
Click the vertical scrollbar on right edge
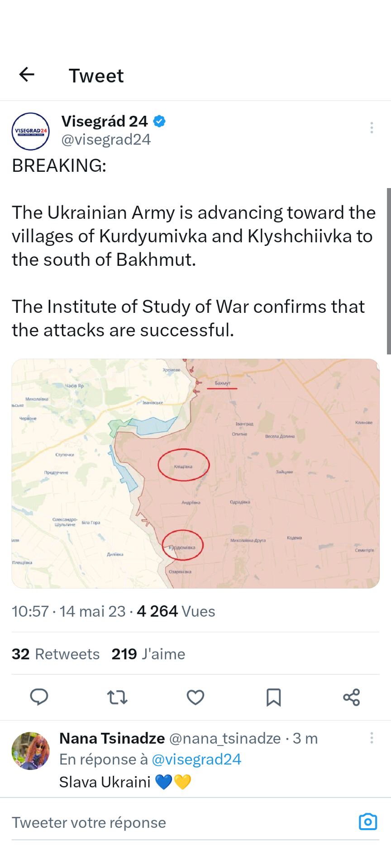(x=388, y=271)
